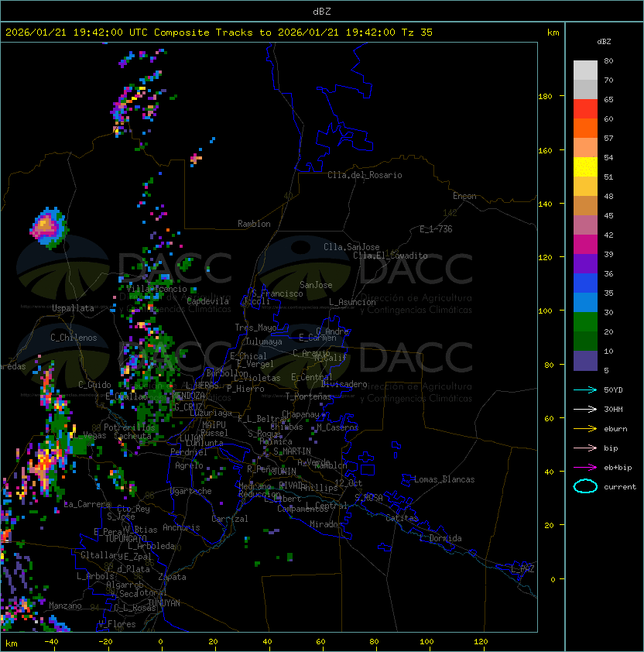Click the isolated storm cell north of Uspallata

(49, 228)
